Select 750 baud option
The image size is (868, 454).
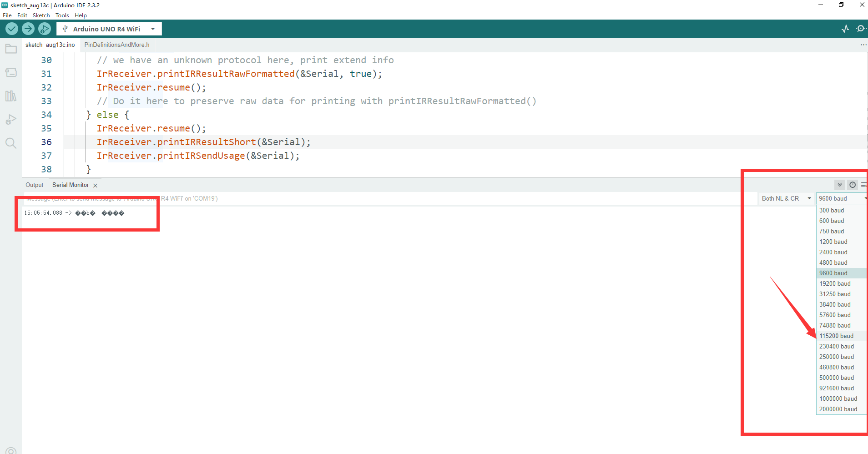[841, 231]
